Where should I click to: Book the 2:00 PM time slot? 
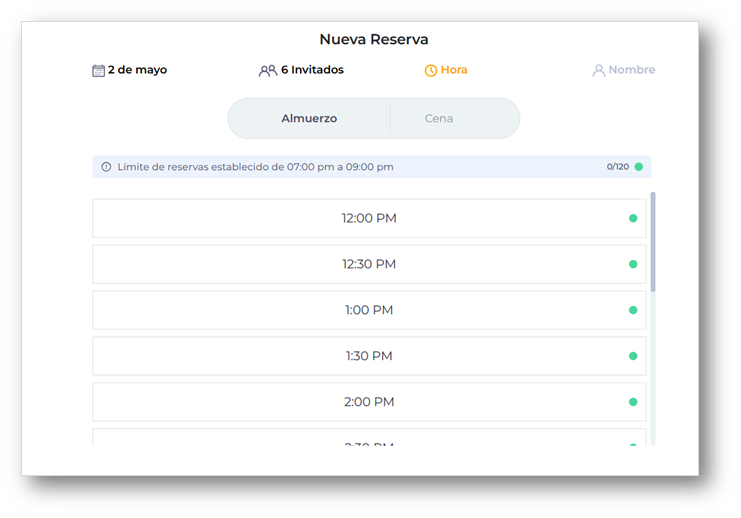(369, 402)
